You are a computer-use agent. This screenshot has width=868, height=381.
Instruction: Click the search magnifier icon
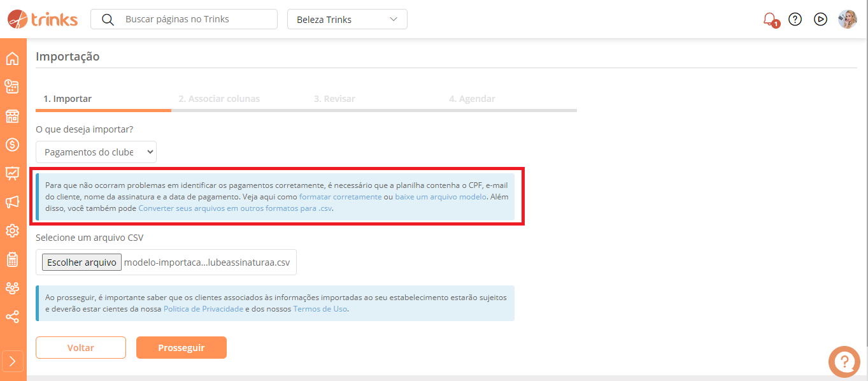pos(108,19)
